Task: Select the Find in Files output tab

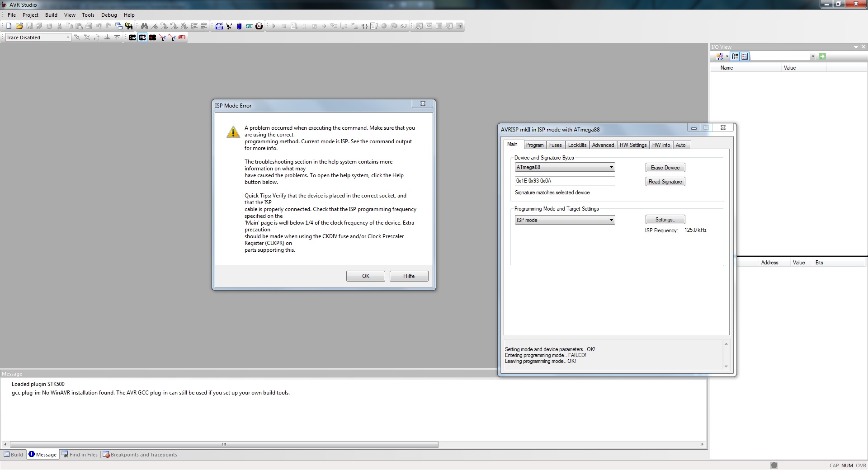Action: point(80,455)
